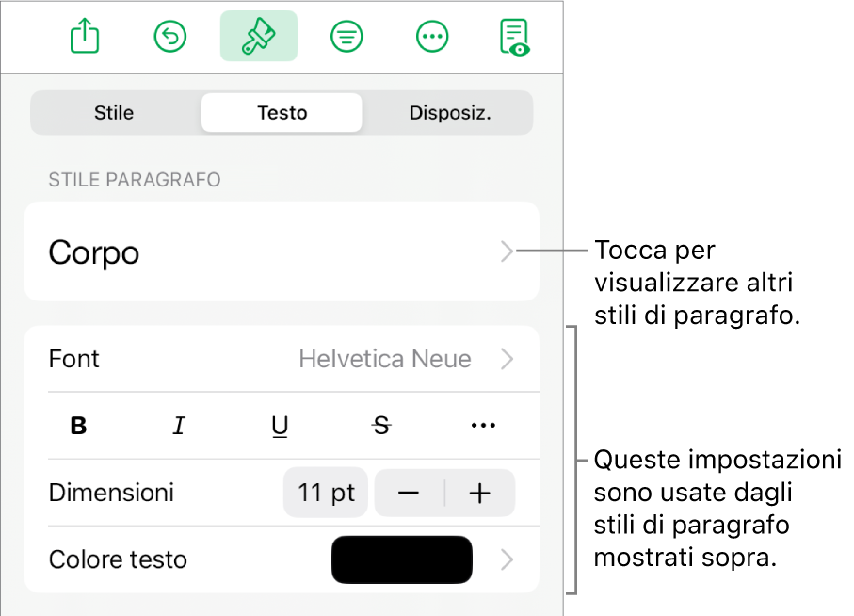Image resolution: width=854 pixels, height=616 pixels.
Task: Open the Font Helvetica Neue chooser
Action: click(x=282, y=359)
